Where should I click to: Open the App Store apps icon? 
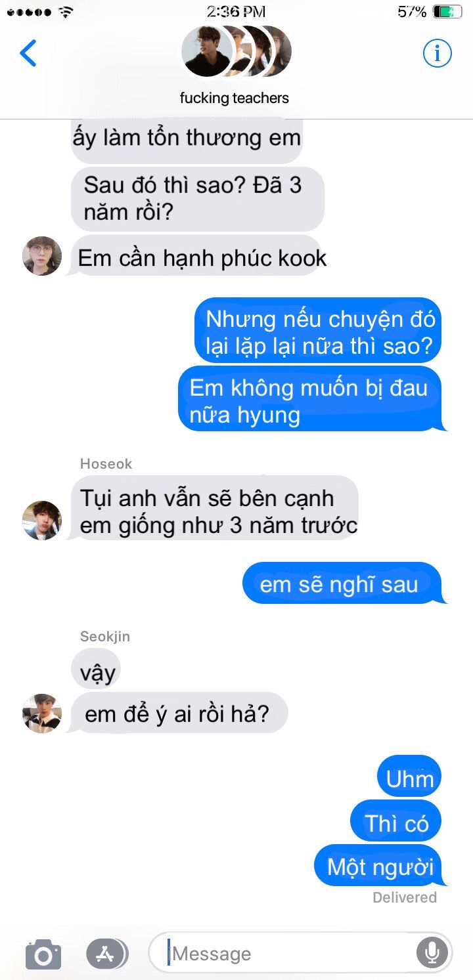(x=107, y=954)
